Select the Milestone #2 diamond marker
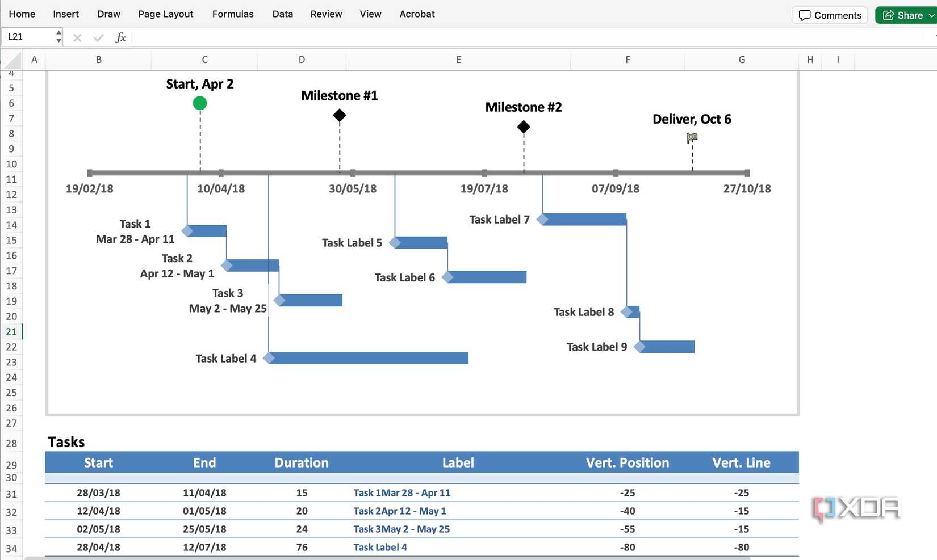Image resolution: width=937 pixels, height=560 pixels. click(x=523, y=127)
